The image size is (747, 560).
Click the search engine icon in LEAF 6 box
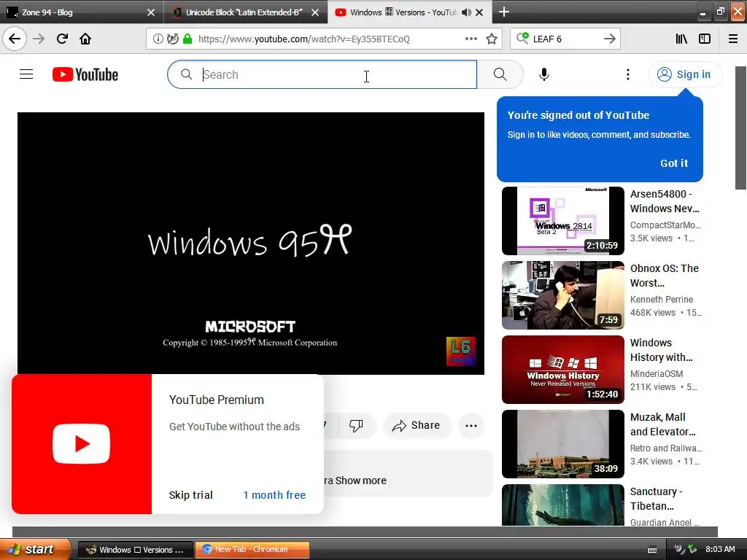pos(522,38)
